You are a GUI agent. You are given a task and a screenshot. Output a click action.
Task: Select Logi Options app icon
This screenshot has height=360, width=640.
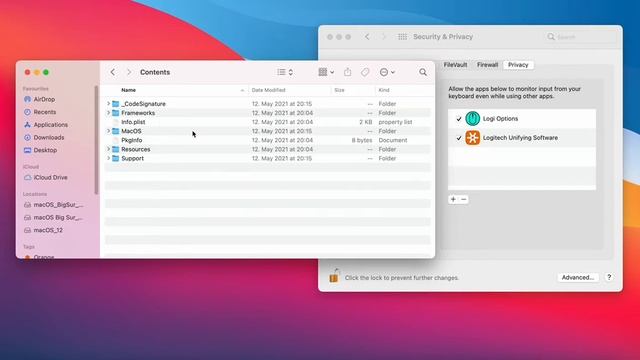(x=473, y=118)
